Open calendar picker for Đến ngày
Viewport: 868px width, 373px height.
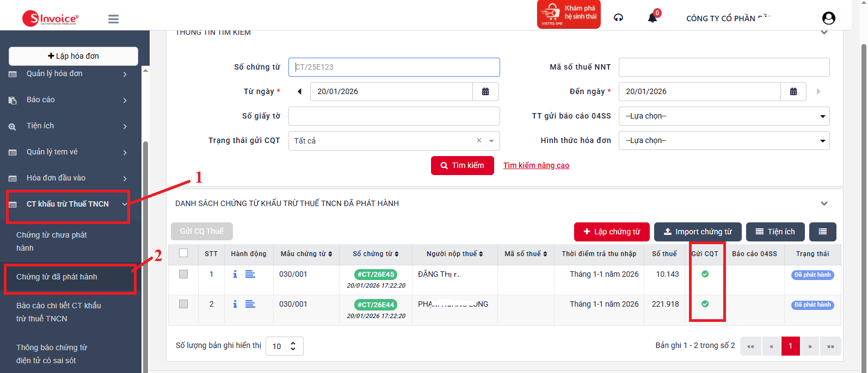793,92
